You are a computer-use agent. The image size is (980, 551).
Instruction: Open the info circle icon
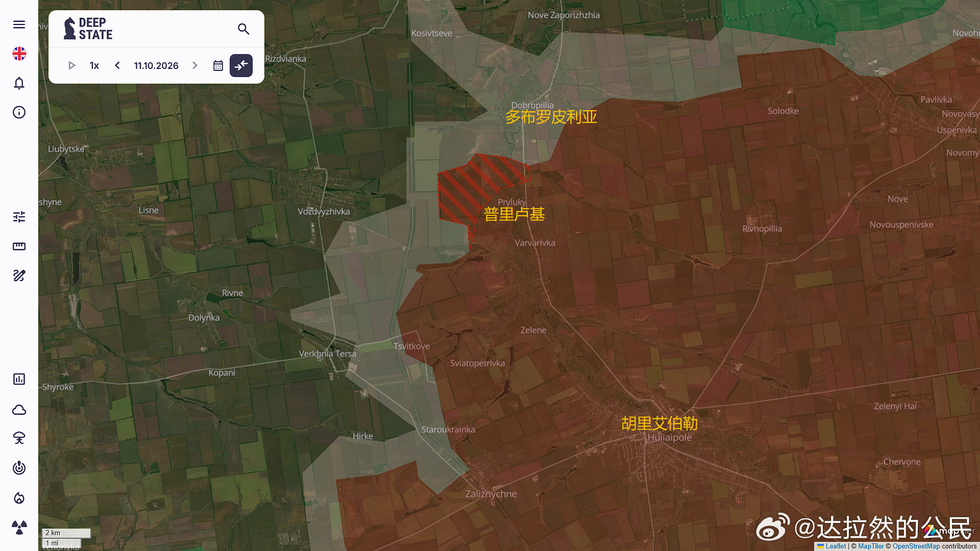[19, 112]
